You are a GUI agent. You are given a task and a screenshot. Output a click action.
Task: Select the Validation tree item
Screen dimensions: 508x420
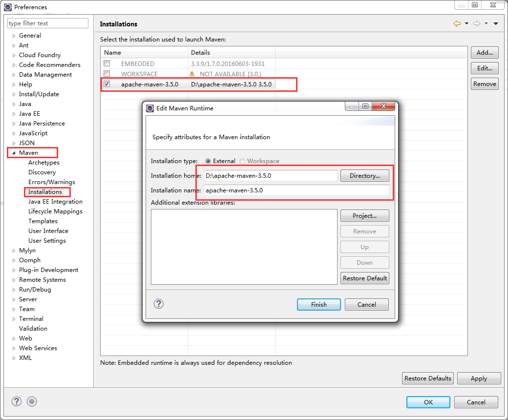point(33,328)
